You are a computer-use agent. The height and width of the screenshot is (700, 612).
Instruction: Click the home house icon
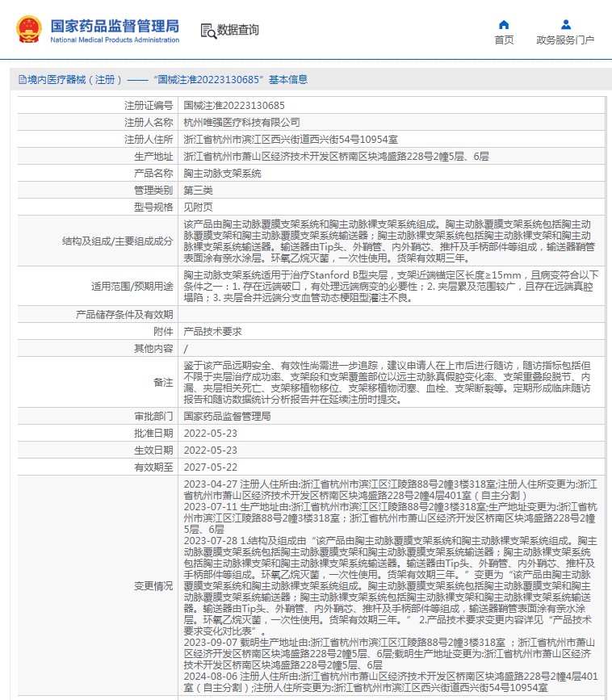click(x=504, y=24)
